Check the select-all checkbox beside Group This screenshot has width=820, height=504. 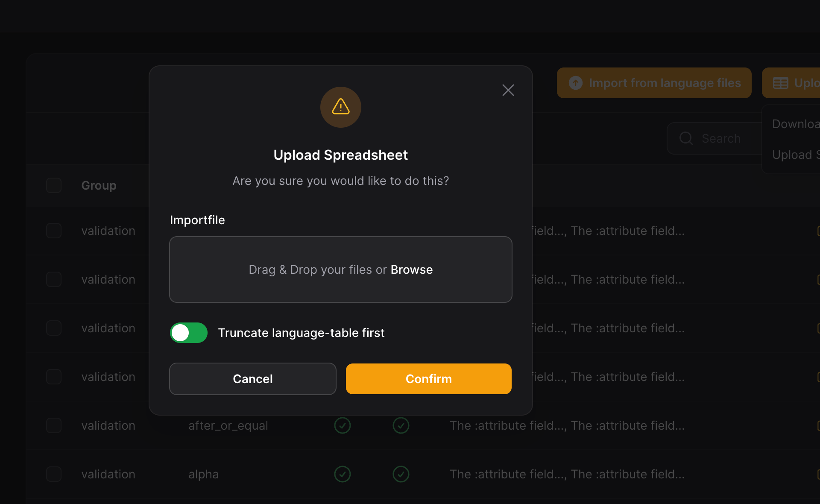[x=54, y=185]
